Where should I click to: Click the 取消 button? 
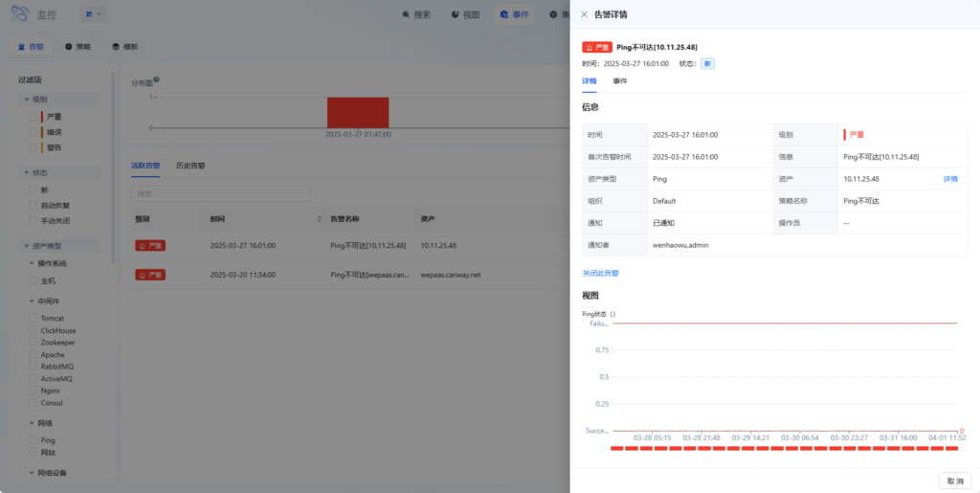point(955,481)
